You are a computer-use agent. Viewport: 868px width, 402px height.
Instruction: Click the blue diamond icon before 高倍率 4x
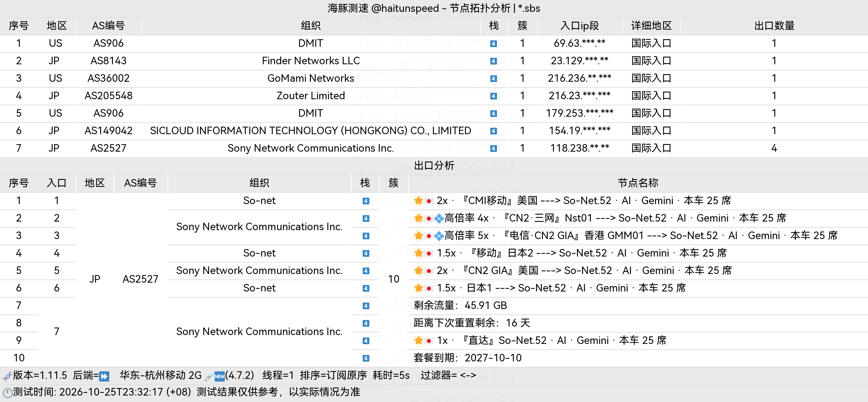pos(439,219)
